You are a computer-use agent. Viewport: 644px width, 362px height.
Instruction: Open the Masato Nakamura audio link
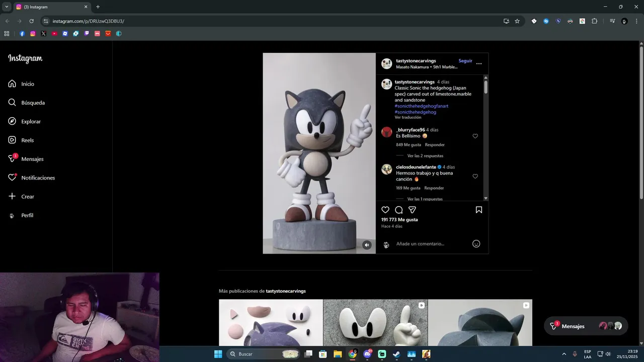pos(427,67)
